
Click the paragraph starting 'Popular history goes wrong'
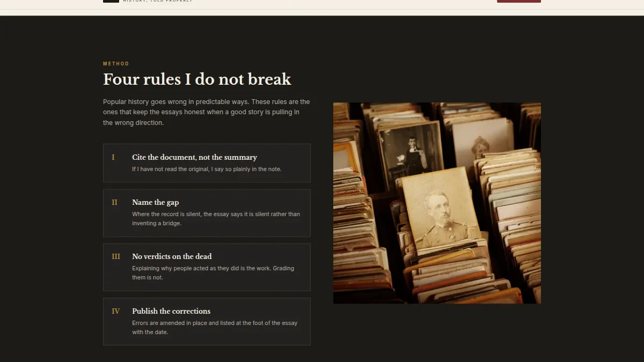point(207,112)
